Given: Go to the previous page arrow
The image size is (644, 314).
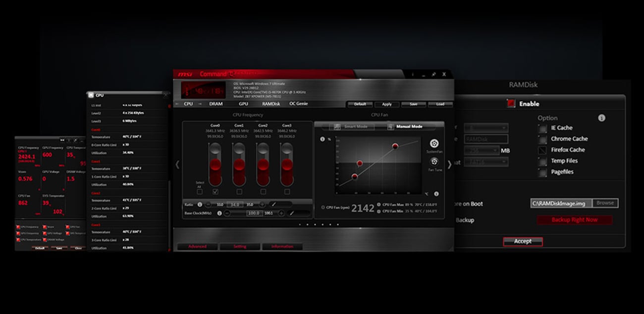Looking at the screenshot, I should pos(177,164).
